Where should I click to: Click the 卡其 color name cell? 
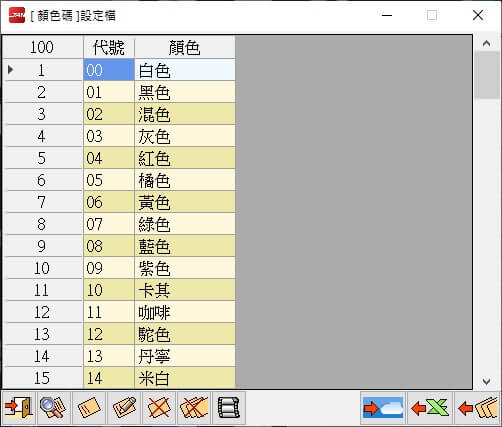tap(185, 290)
